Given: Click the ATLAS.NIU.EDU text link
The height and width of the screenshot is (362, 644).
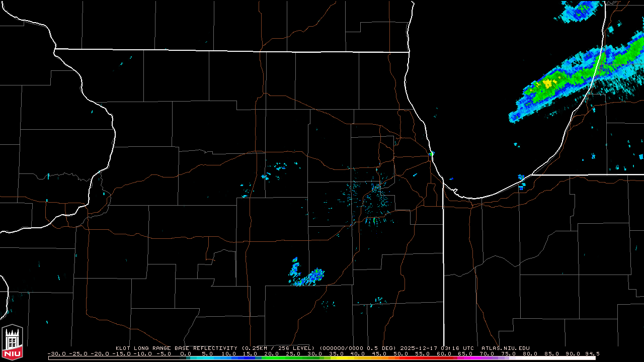Looking at the screenshot, I should pyautogui.click(x=505, y=348).
